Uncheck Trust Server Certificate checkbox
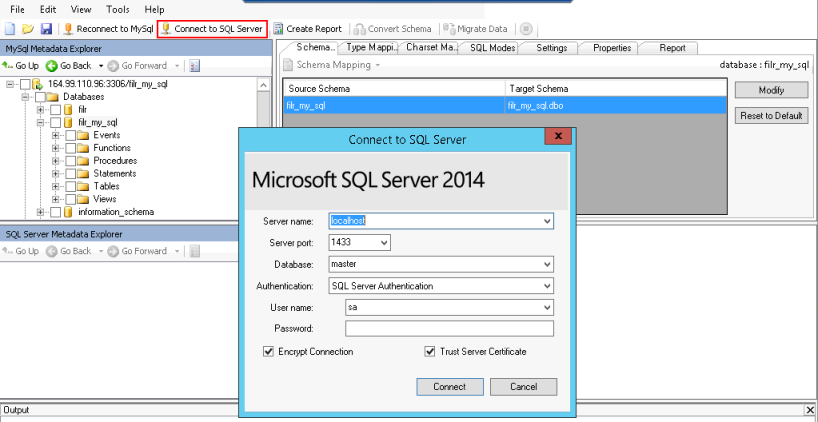This screenshot has height=422, width=818. (430, 352)
